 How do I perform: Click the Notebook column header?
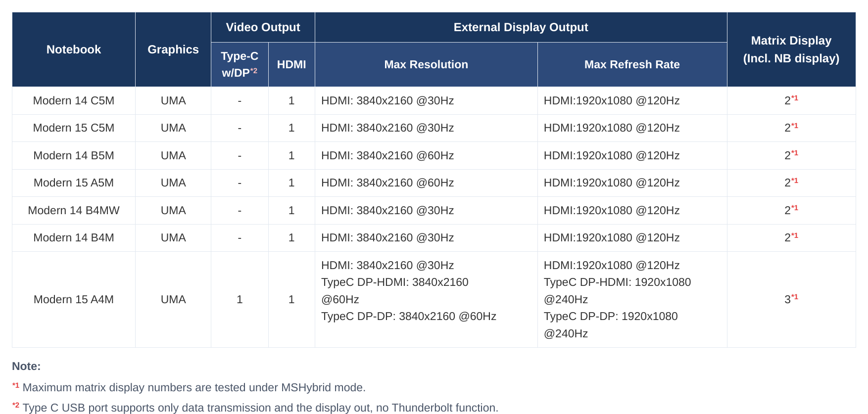tap(74, 49)
